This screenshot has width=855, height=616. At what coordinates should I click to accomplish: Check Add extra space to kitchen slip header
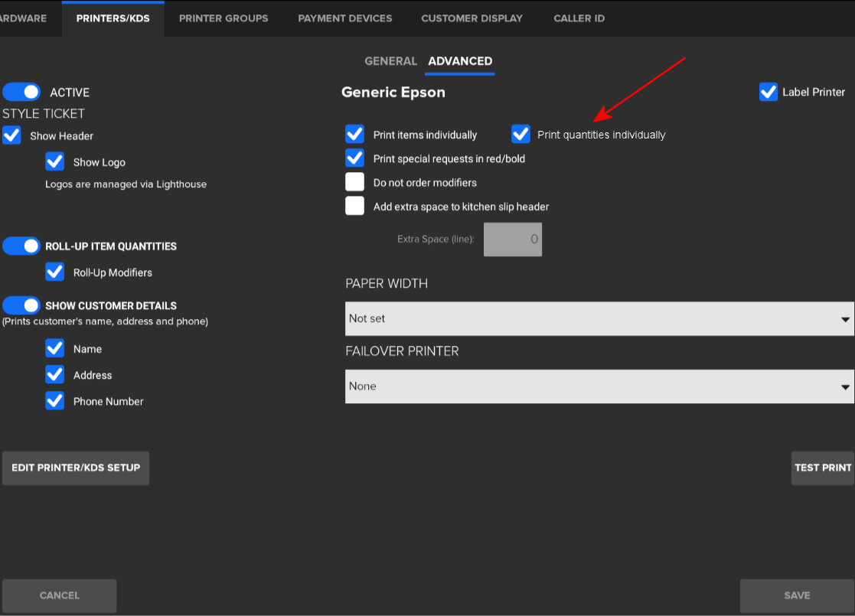(x=354, y=206)
